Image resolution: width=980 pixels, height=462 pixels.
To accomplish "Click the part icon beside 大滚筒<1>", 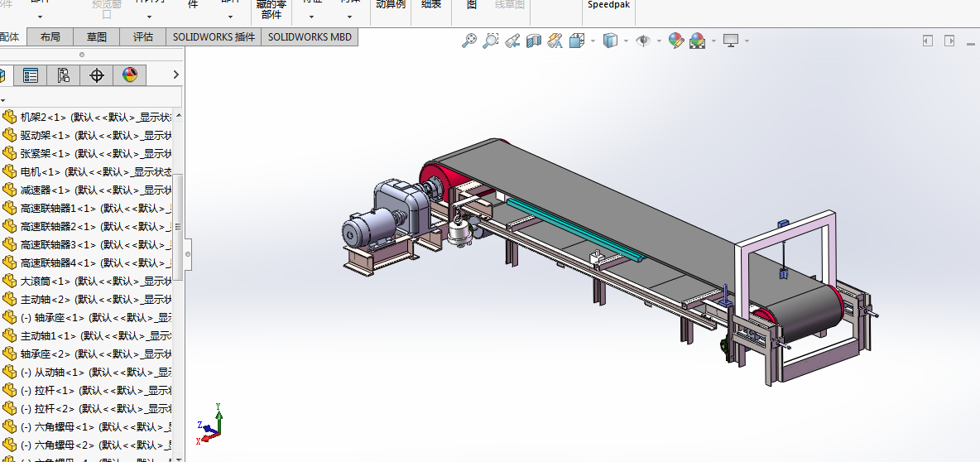I will pyautogui.click(x=9, y=281).
